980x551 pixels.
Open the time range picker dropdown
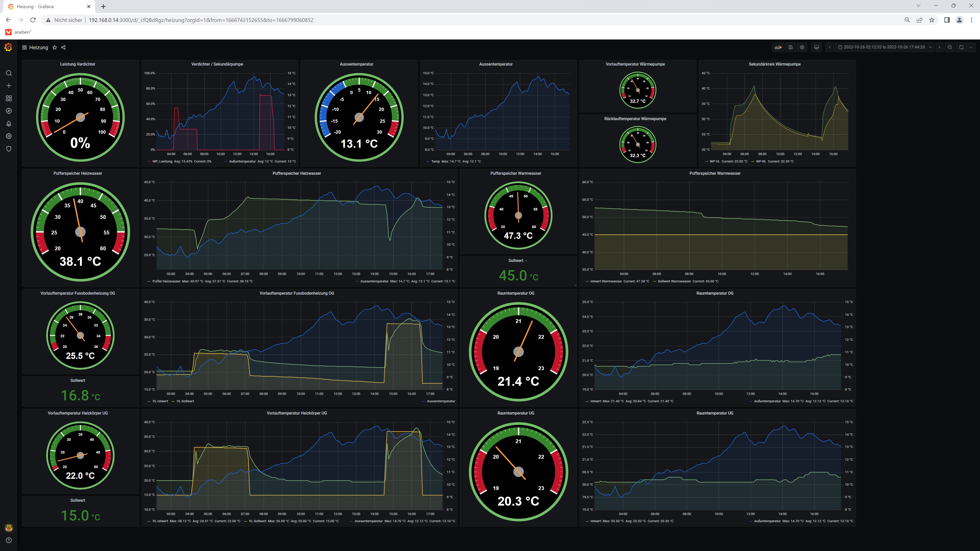(885, 47)
